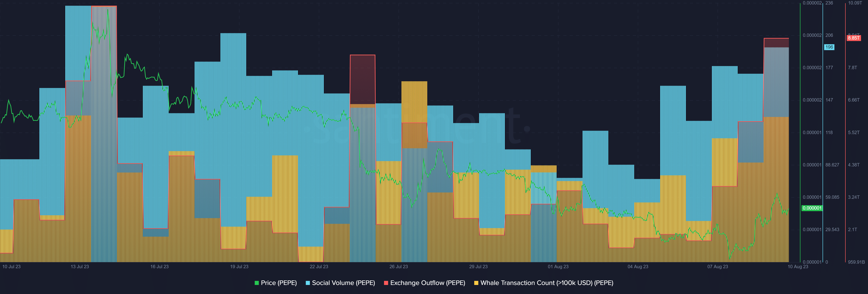Click the '13 Jul 23' x-axis date label
The height and width of the screenshot is (294, 868).
tap(80, 267)
